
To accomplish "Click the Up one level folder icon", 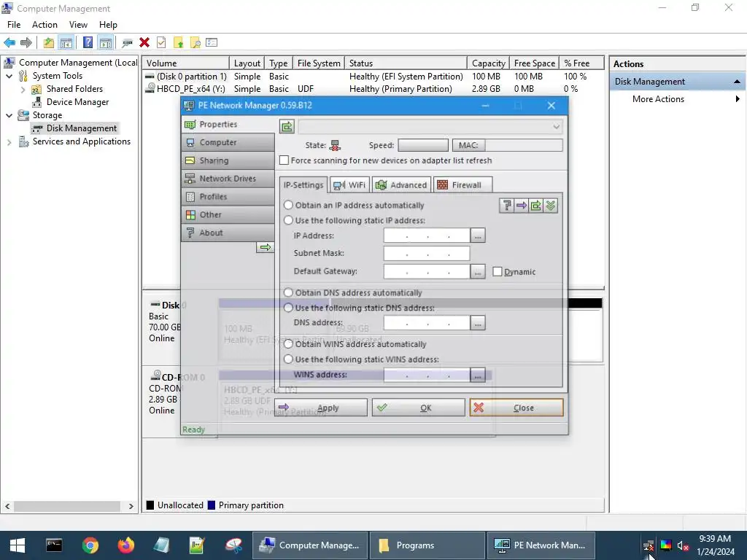I will pos(49,43).
